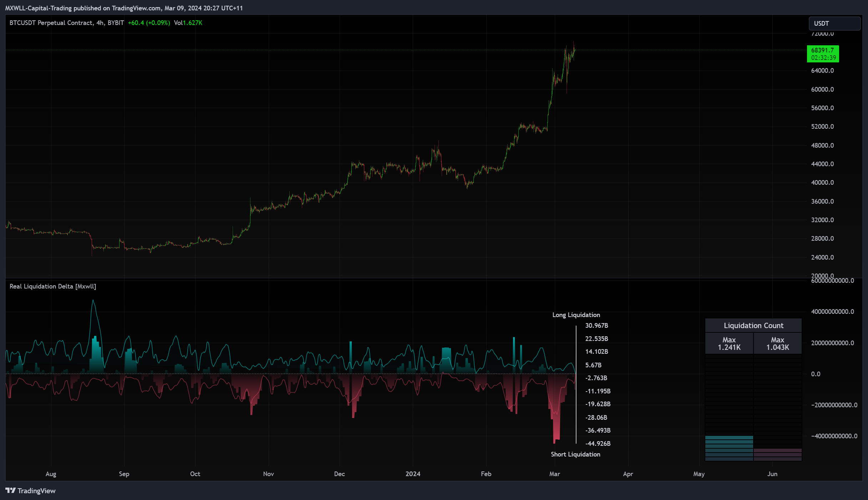Click the 24000.0 price axis label

(x=822, y=257)
